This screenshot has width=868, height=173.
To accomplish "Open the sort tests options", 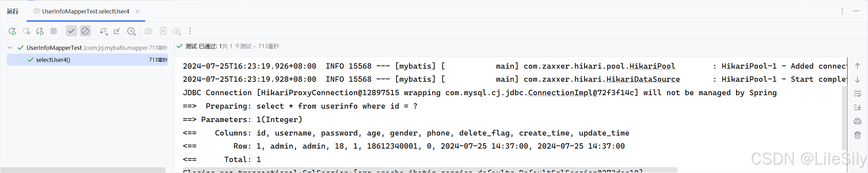I will 103,31.
